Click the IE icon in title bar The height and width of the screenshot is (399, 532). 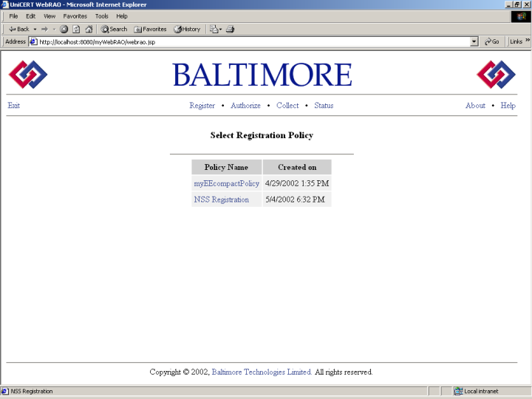[4, 4]
